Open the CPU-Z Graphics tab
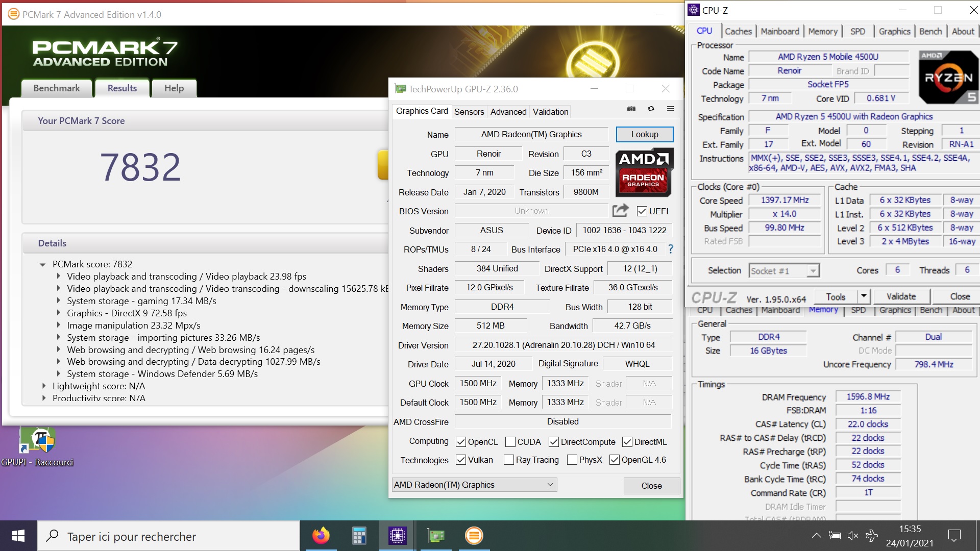The height and width of the screenshot is (551, 980). coord(894,31)
